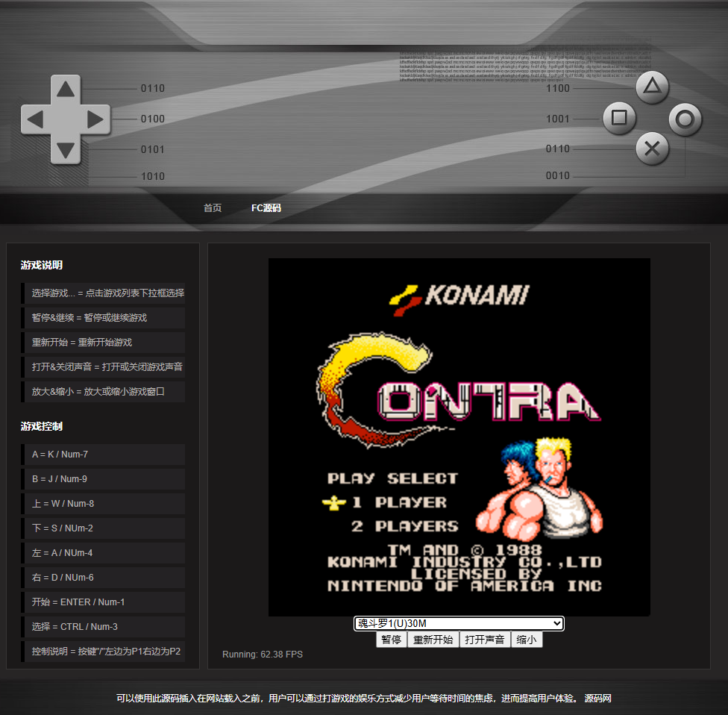Click the 暂停 pause button
Image resolution: width=728 pixels, height=715 pixels.
coord(391,640)
